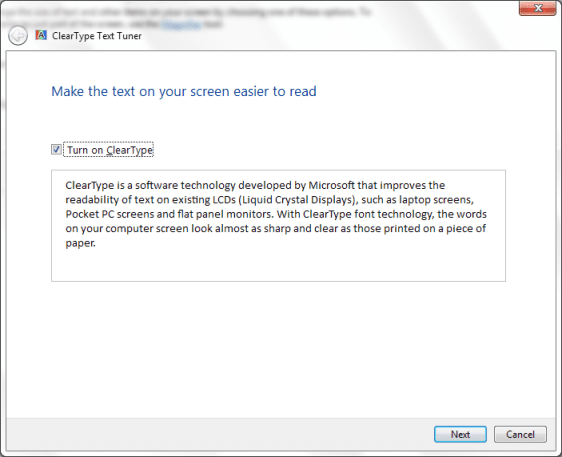
Task: Click the grayed-out left arrow icon
Action: tap(18, 36)
